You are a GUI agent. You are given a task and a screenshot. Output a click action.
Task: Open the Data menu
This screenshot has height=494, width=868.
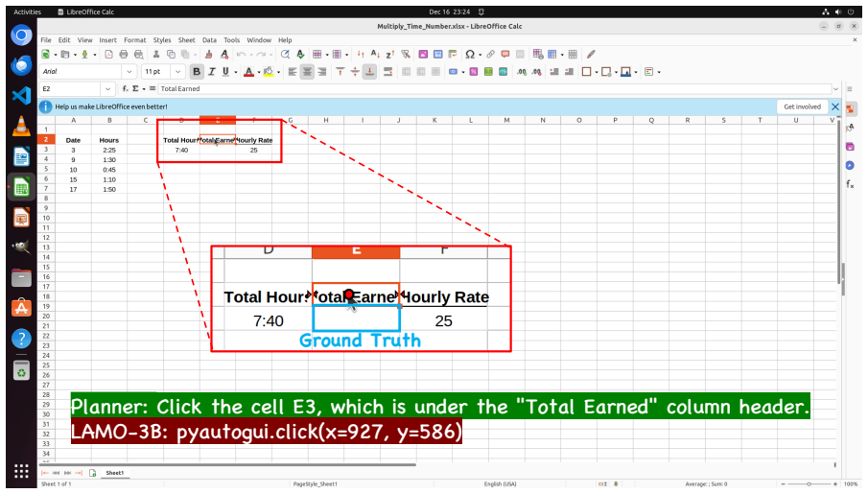click(x=209, y=40)
